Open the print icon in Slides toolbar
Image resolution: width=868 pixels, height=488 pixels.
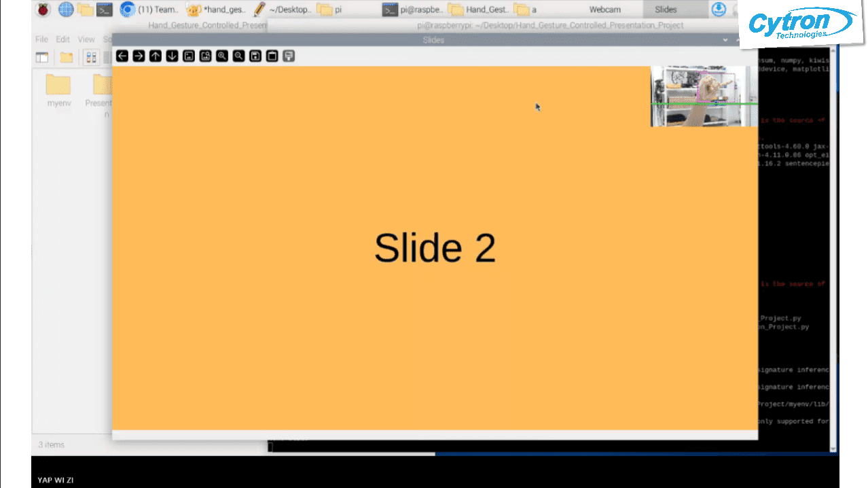click(288, 56)
